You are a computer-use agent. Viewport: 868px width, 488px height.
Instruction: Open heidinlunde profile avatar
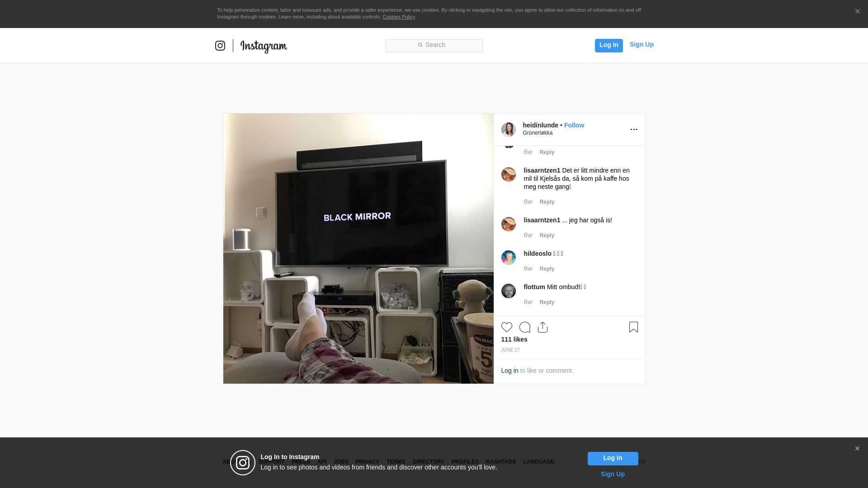coord(509,130)
